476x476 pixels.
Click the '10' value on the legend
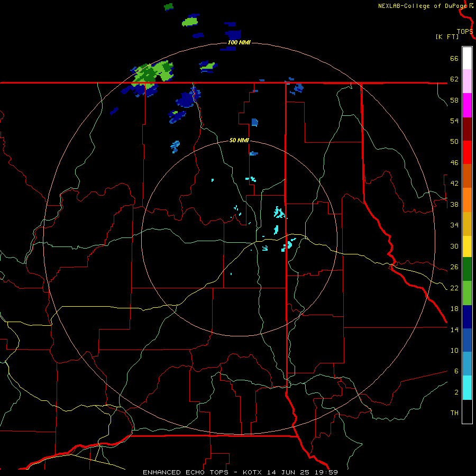pyautogui.click(x=454, y=350)
